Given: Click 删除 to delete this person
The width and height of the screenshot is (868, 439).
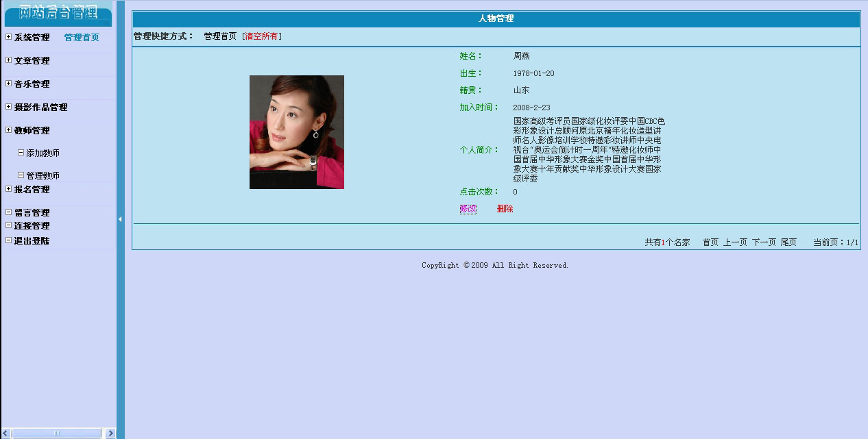Looking at the screenshot, I should [504, 208].
